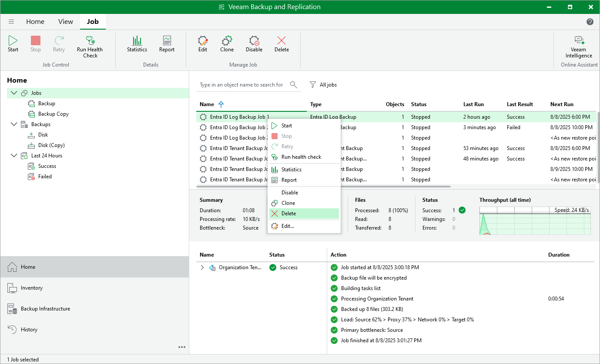This screenshot has height=364, width=600.
Task: Click the Disable job ribbon icon
Action: pyautogui.click(x=254, y=41)
